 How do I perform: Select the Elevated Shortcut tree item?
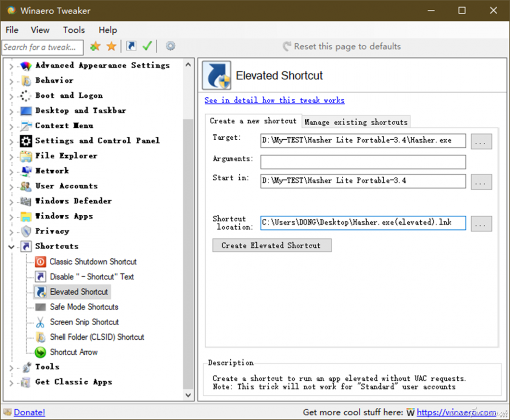[x=79, y=292]
